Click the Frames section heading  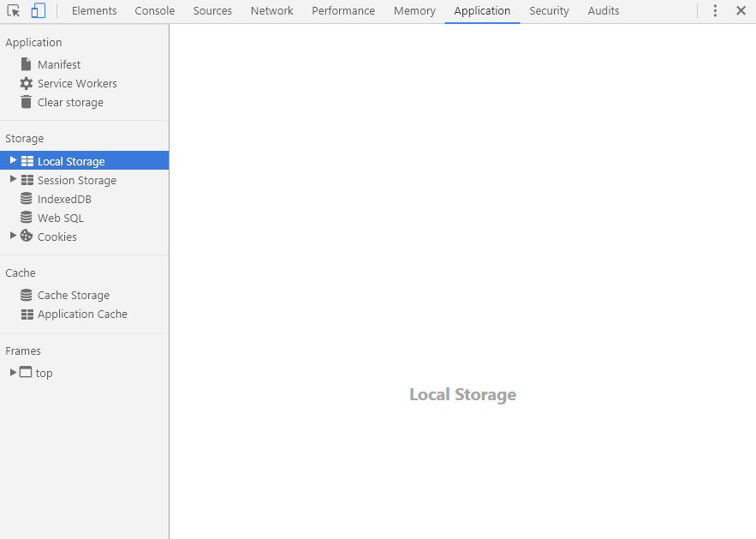[x=23, y=350]
